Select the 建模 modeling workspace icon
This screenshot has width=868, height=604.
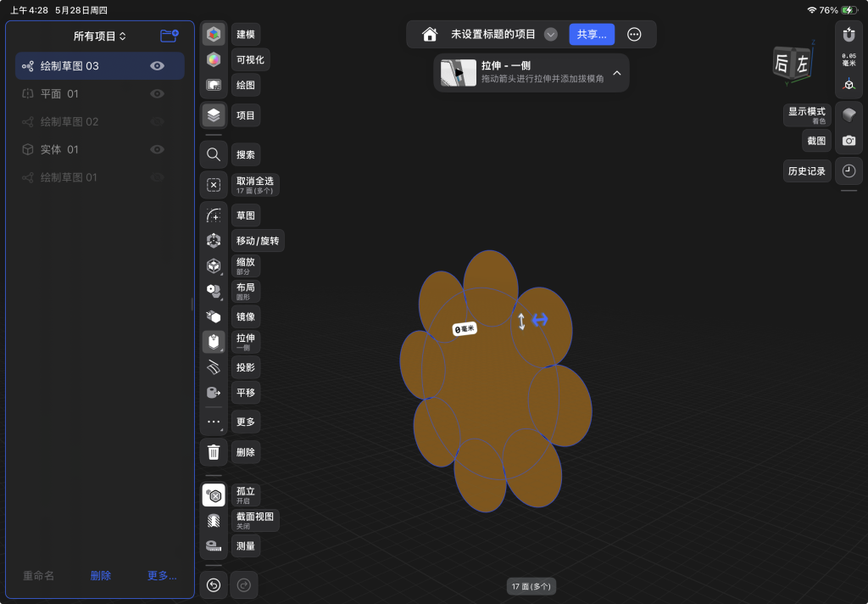214,34
